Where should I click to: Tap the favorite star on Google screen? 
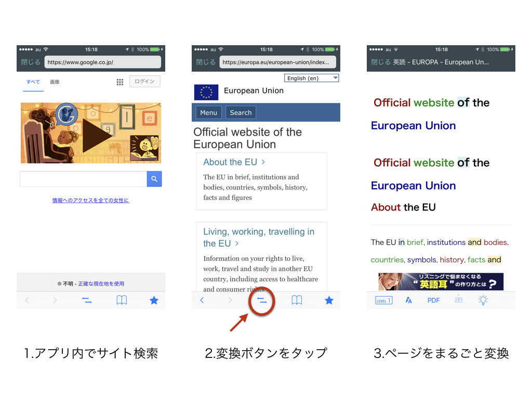tap(154, 300)
